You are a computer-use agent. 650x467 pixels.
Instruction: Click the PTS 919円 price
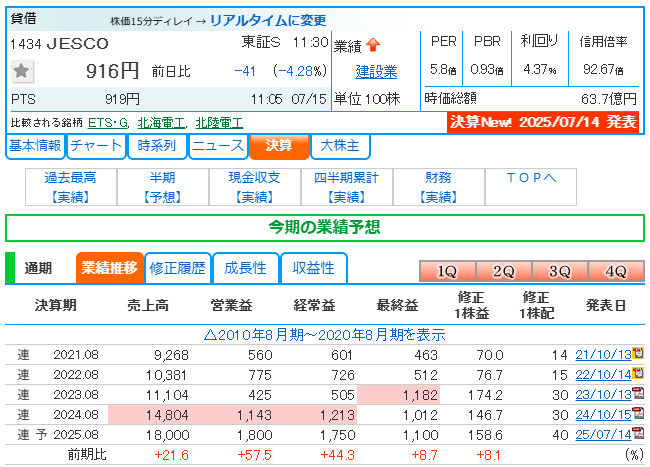[122, 99]
